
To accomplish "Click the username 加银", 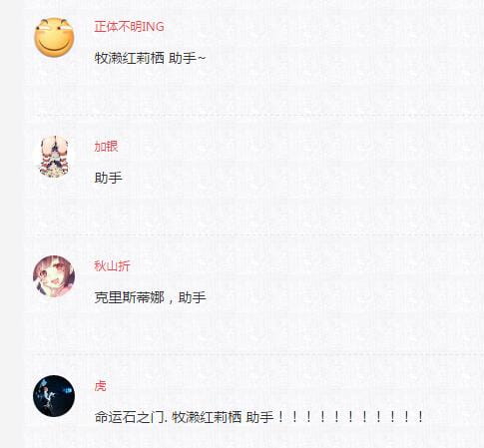I will pyautogui.click(x=106, y=147).
